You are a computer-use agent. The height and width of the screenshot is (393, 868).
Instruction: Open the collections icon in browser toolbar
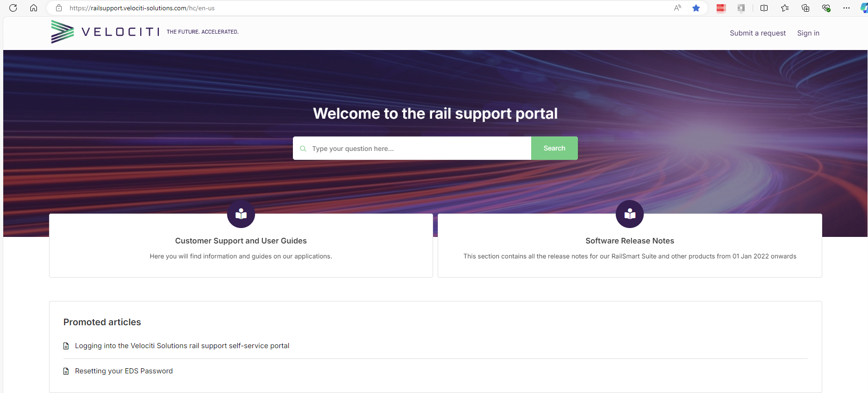tap(805, 8)
